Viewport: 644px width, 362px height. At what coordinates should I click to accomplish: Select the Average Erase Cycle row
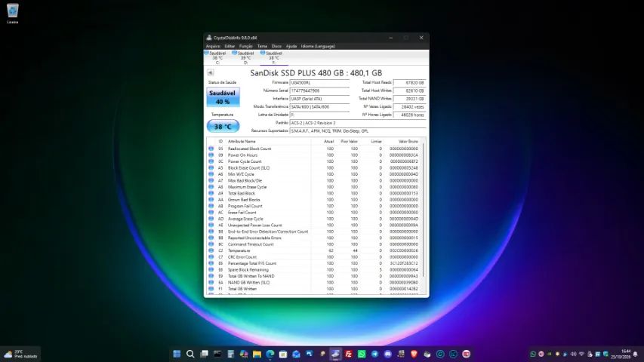315,219
